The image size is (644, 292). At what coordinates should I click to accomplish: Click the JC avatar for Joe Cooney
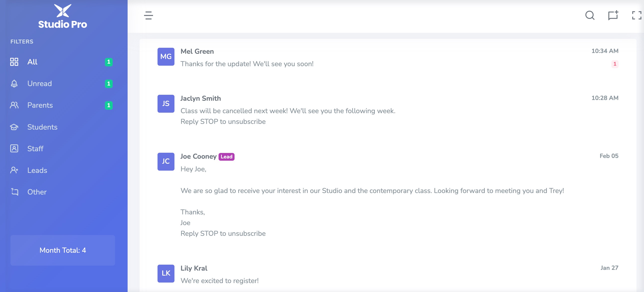pos(166,161)
